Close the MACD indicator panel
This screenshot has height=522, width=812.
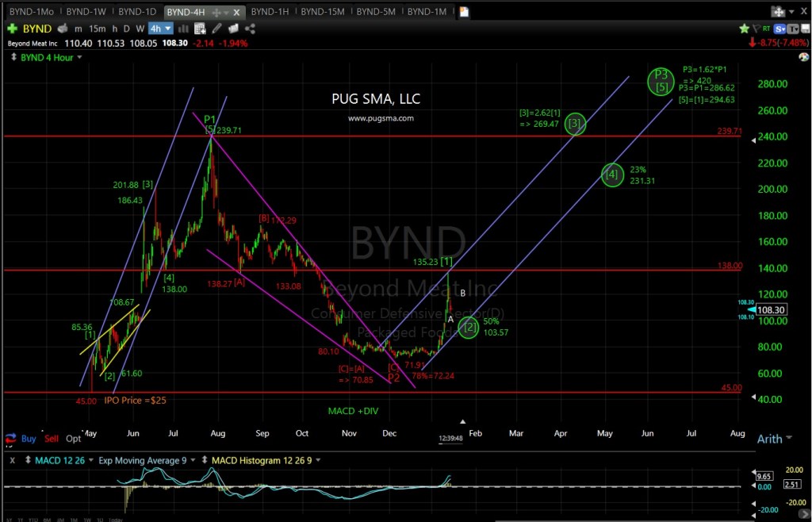tap(13, 460)
